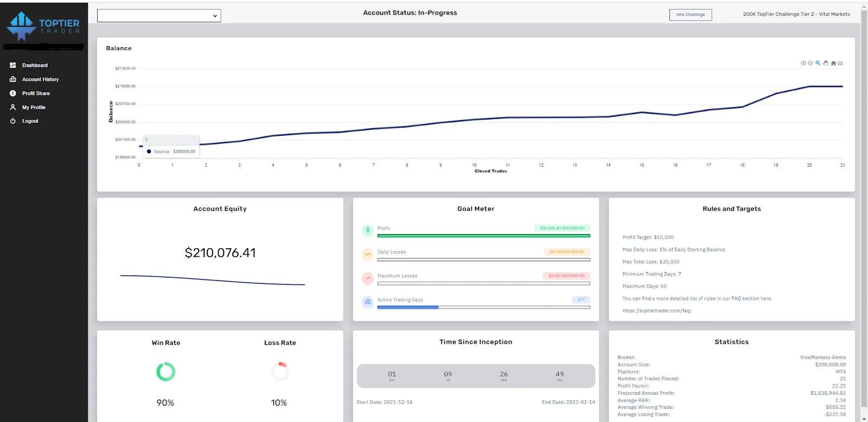Open the Dashboard sidebar item
This screenshot has height=422, width=868.
[35, 65]
